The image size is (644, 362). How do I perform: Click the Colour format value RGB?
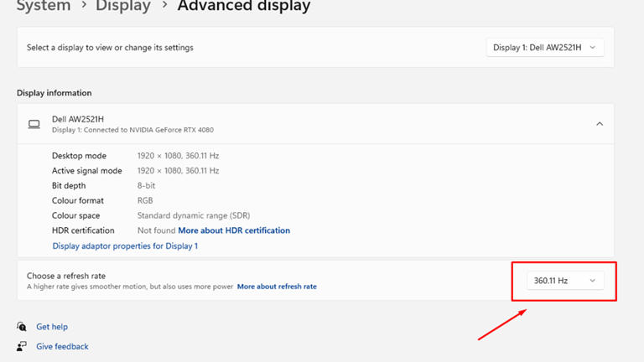pos(145,201)
